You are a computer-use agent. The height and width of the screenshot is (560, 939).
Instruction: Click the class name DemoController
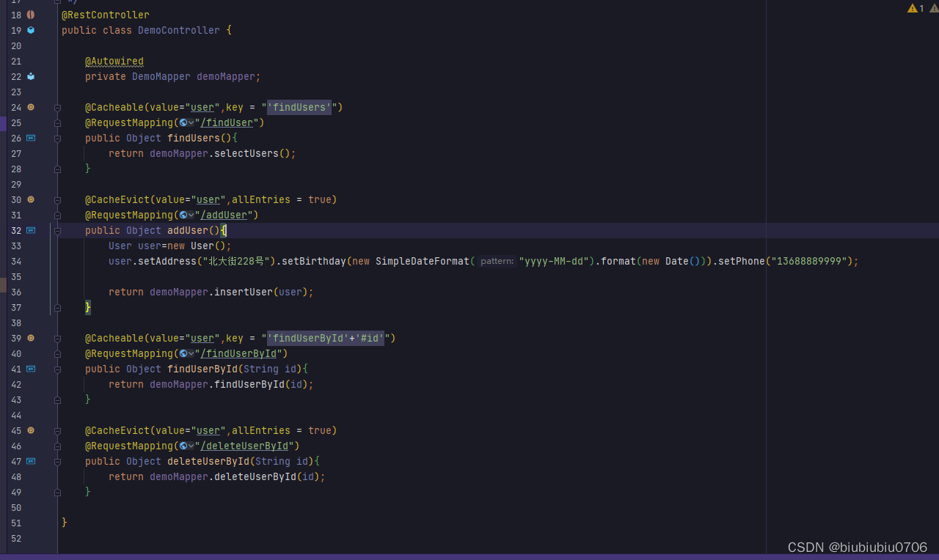pyautogui.click(x=179, y=30)
